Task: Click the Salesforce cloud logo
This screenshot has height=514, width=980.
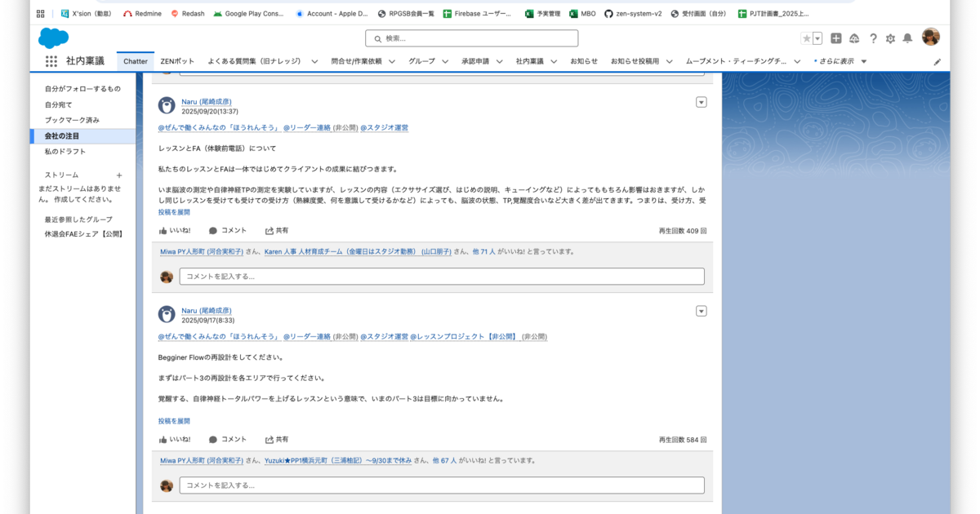Action: coord(53,38)
